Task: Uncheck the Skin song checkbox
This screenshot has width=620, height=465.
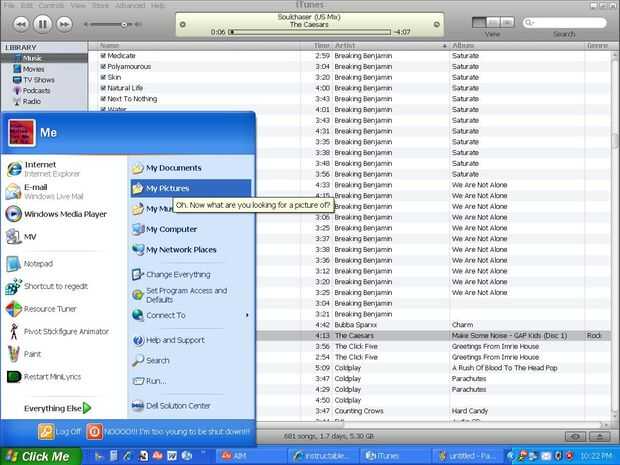Action: (103, 77)
